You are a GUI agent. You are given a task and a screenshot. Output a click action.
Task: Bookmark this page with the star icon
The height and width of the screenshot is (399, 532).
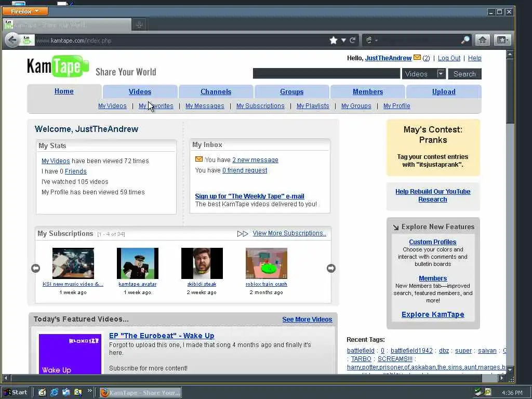pos(333,41)
